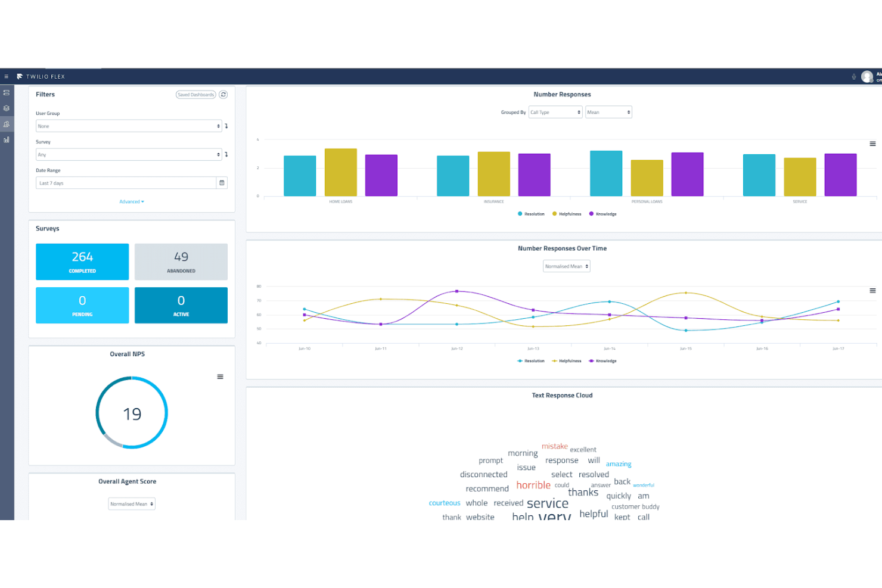Open the Normalised Mean dropdown for time chart
Image resolution: width=882 pixels, height=588 pixels.
pos(566,266)
